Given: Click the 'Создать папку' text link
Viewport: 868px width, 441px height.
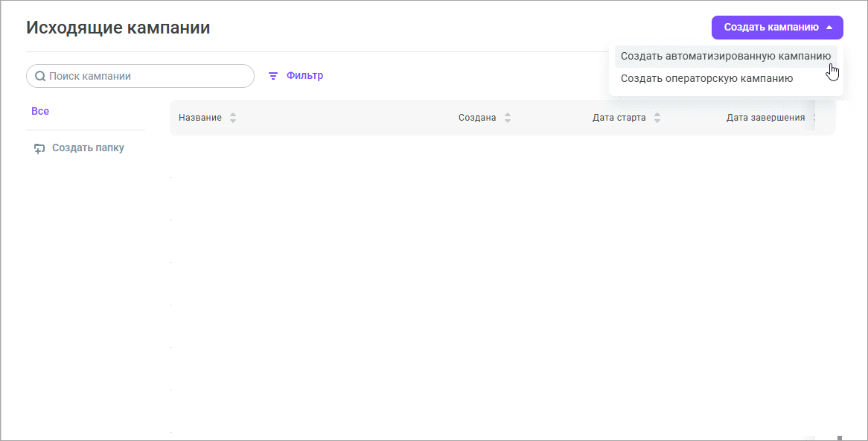Looking at the screenshot, I should [88, 148].
